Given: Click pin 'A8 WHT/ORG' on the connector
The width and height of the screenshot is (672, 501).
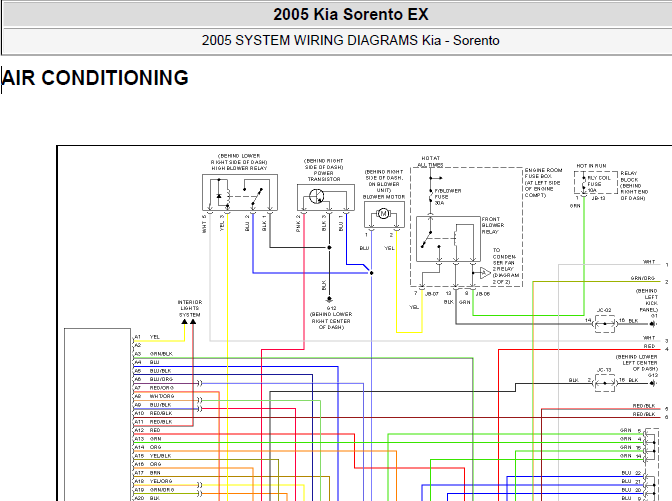Looking at the screenshot, I should [154, 396].
